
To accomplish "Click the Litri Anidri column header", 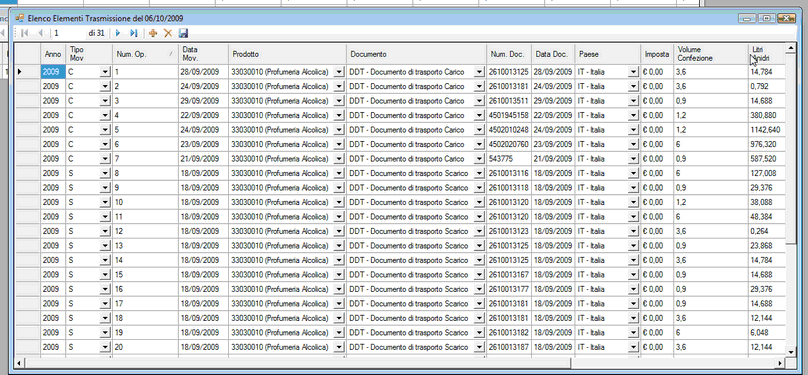I will (x=766, y=54).
